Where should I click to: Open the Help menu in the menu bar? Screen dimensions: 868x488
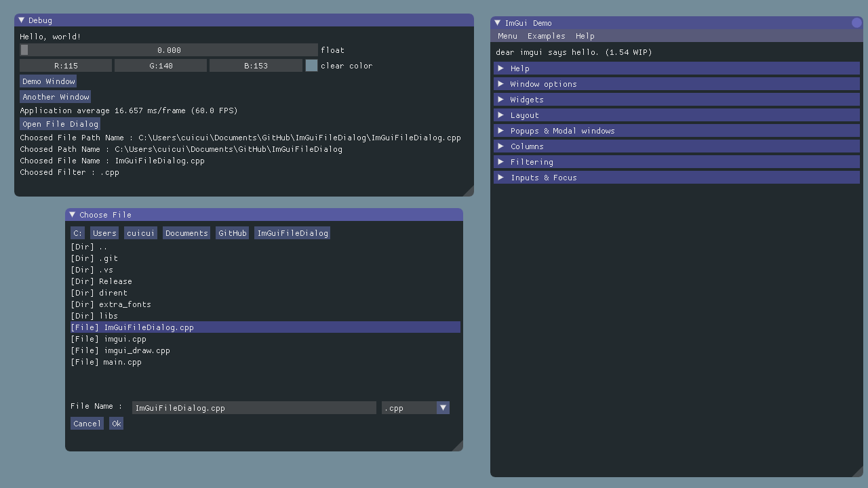[585, 36]
